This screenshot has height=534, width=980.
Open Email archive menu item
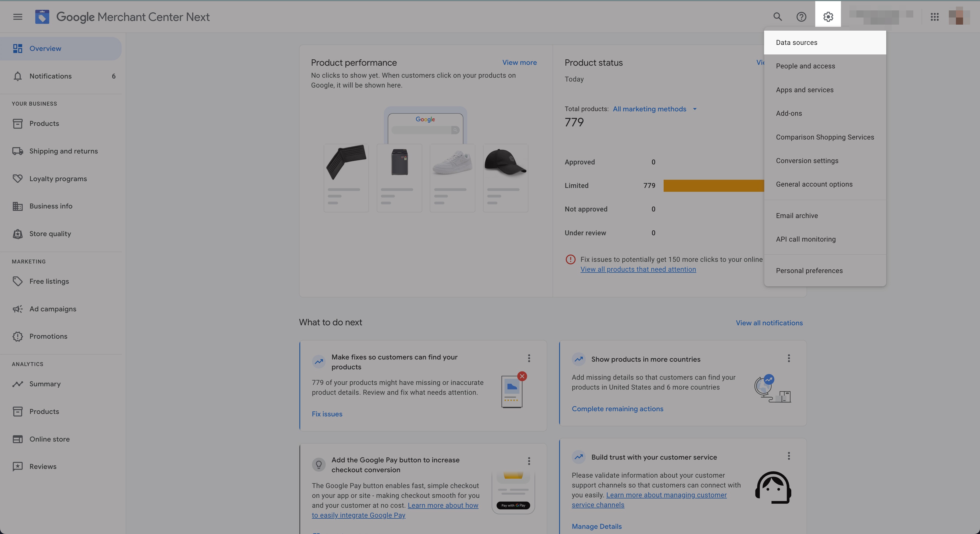coord(825,216)
